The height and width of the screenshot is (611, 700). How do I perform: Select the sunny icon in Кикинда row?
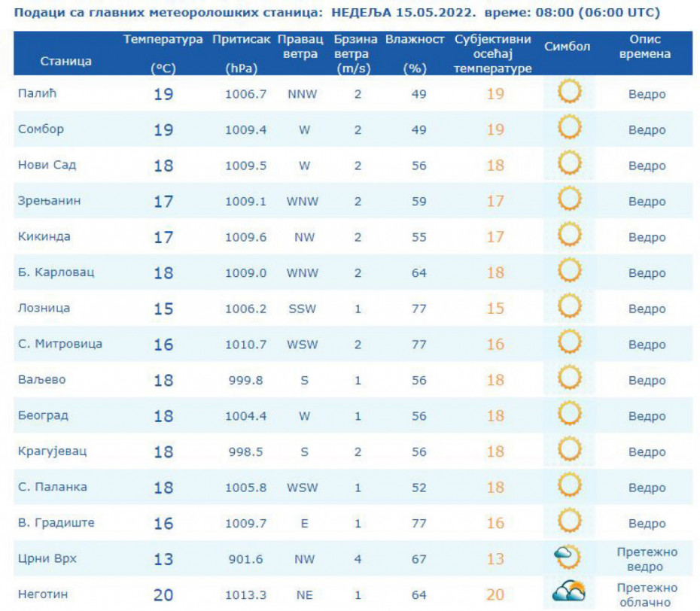pyautogui.click(x=570, y=234)
